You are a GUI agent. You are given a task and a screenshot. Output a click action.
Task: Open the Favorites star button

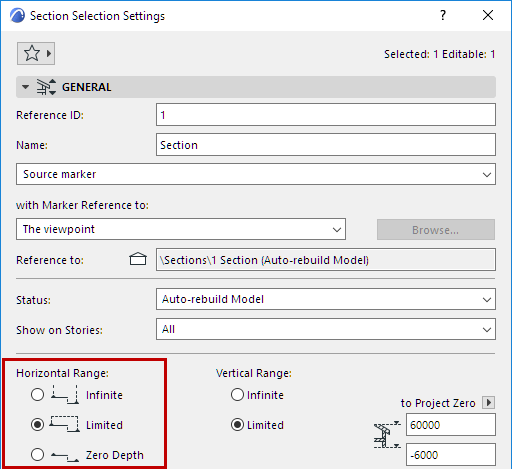[x=36, y=53]
